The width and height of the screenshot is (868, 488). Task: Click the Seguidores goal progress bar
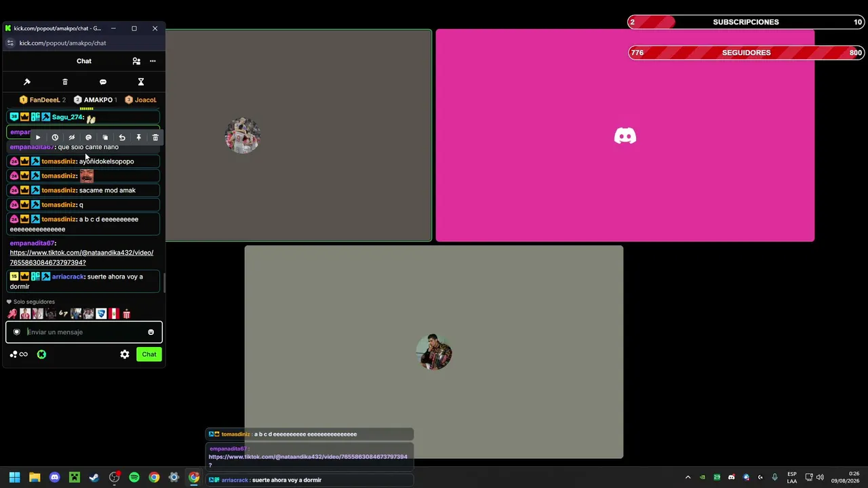[x=746, y=53]
